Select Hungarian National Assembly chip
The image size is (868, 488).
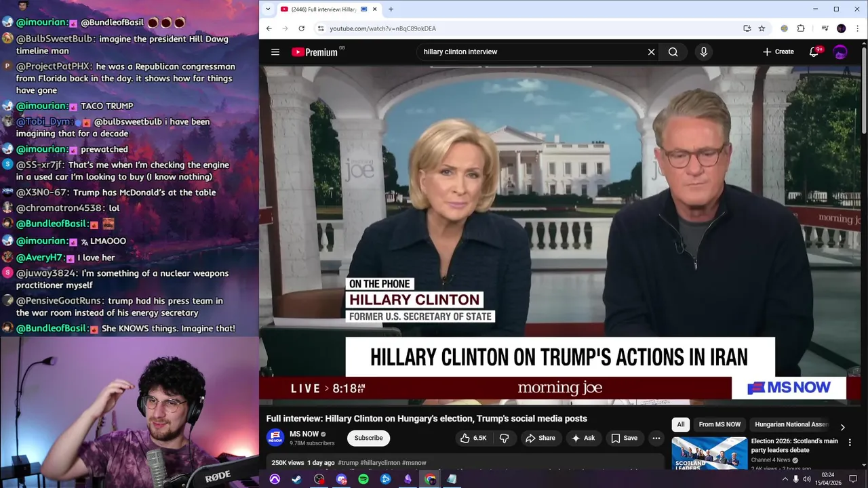791,424
